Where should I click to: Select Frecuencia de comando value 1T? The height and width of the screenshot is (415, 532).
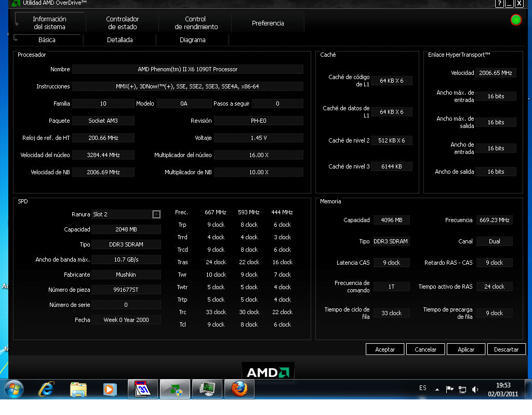(x=392, y=287)
